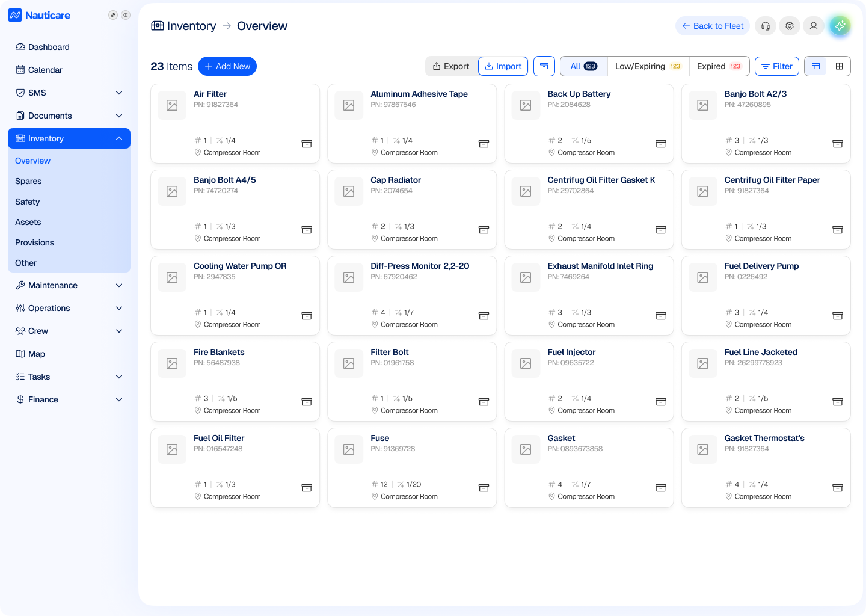Screen dimensions: 866x616
Task: Select the Expired tab
Action: 719,66
